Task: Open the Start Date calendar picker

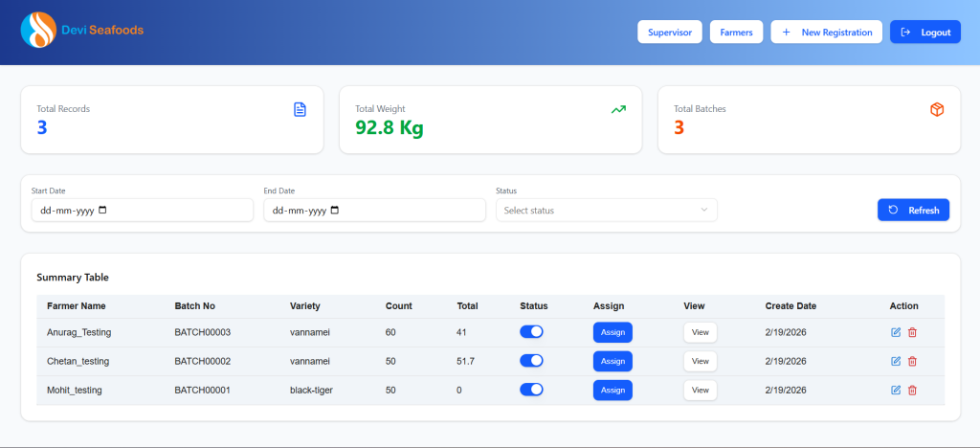Action: 103,210
